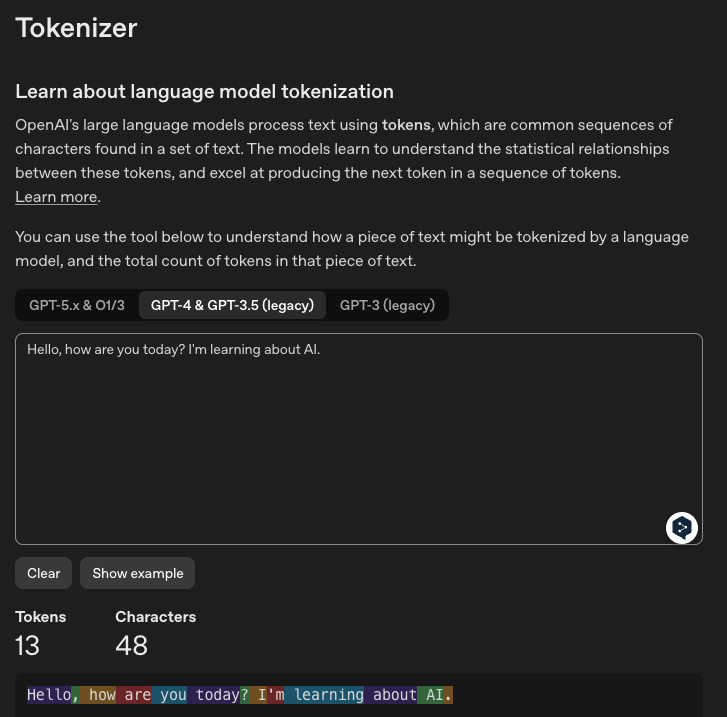Open the GPT-3 (legacy) tab
The height and width of the screenshot is (717, 727).
[x=387, y=305]
